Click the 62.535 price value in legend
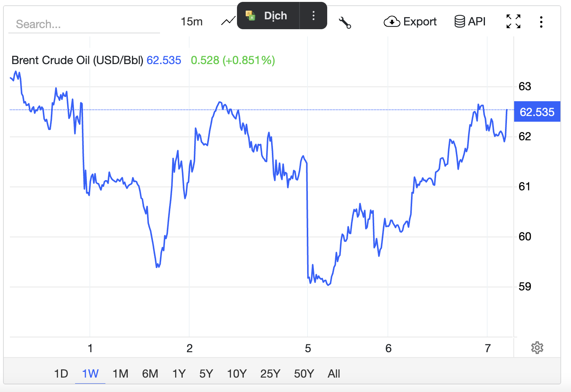Viewport: 571px width, 392px height. click(164, 60)
